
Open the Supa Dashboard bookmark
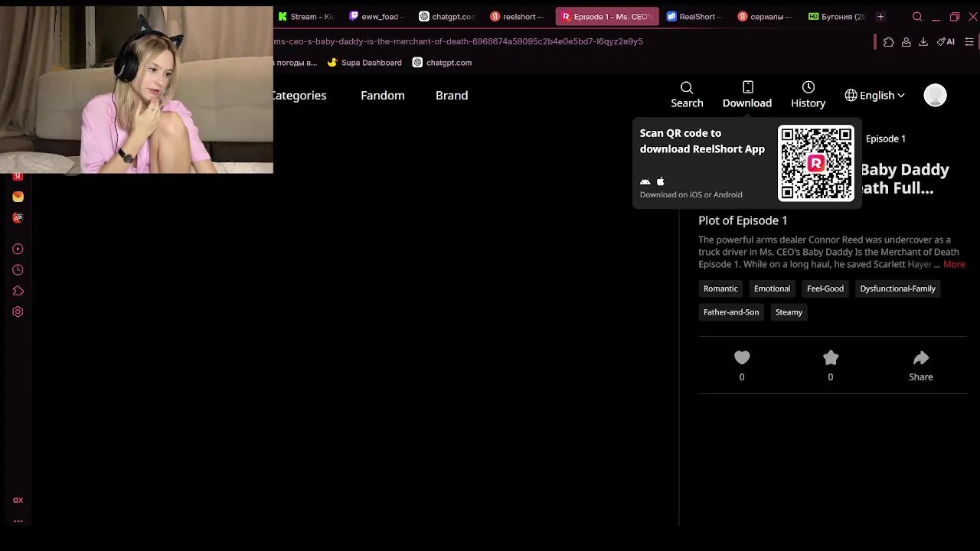[364, 63]
